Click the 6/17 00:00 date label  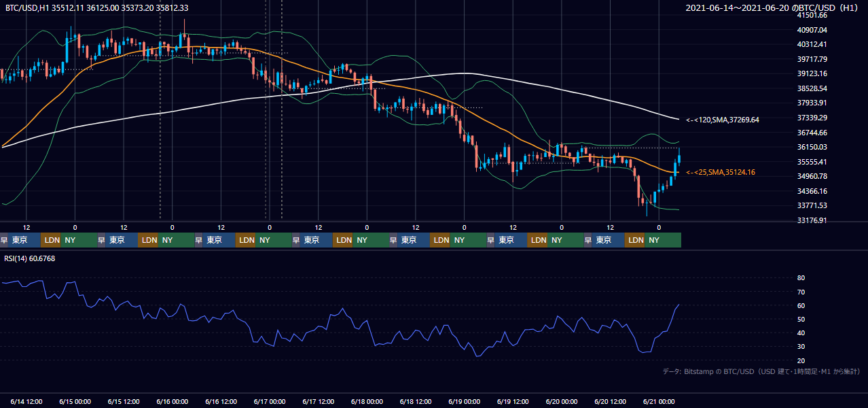270,402
